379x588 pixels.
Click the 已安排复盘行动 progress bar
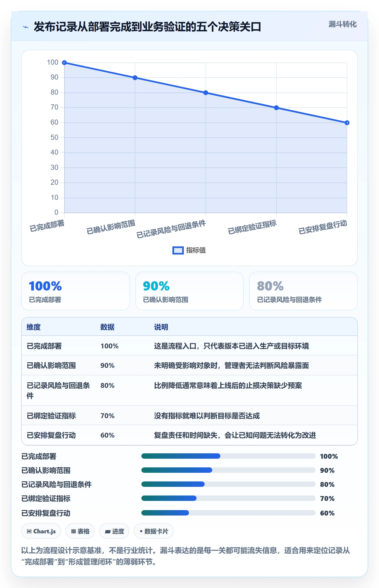click(228, 513)
